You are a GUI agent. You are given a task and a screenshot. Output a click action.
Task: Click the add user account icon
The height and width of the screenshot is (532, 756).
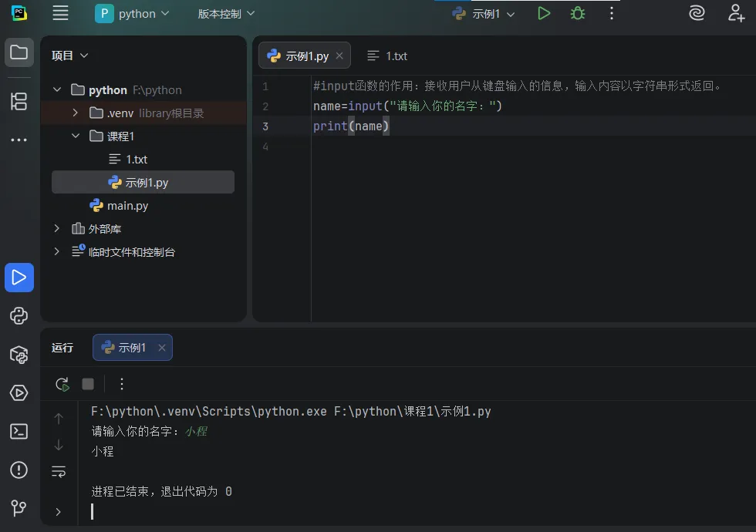736,14
